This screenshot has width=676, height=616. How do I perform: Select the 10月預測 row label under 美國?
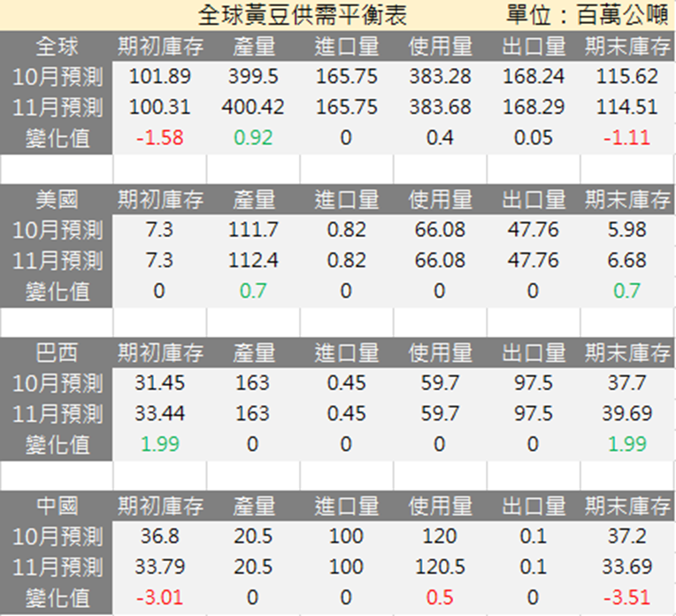[x=58, y=230]
